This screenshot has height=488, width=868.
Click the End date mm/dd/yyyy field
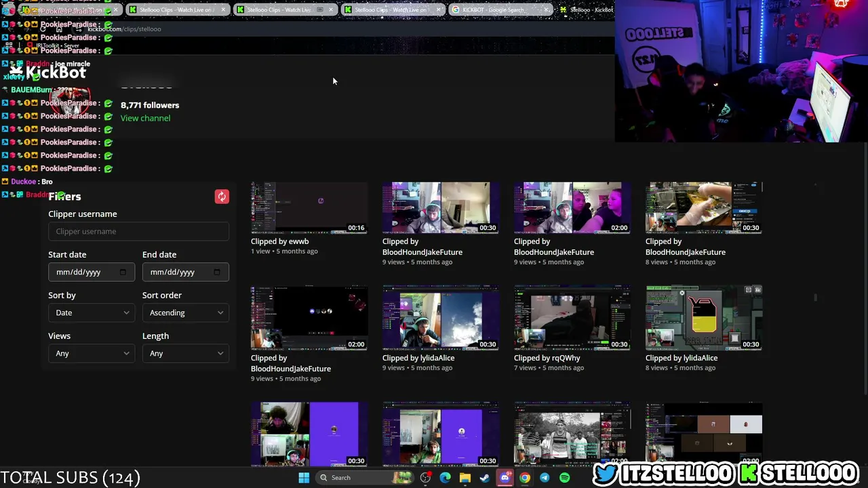pyautogui.click(x=186, y=272)
